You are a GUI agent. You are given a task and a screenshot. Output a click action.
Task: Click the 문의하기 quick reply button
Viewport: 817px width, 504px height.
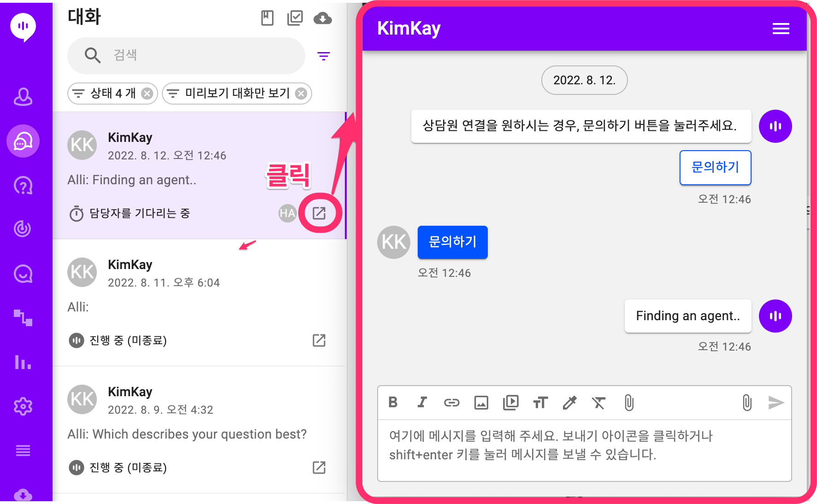click(x=715, y=168)
